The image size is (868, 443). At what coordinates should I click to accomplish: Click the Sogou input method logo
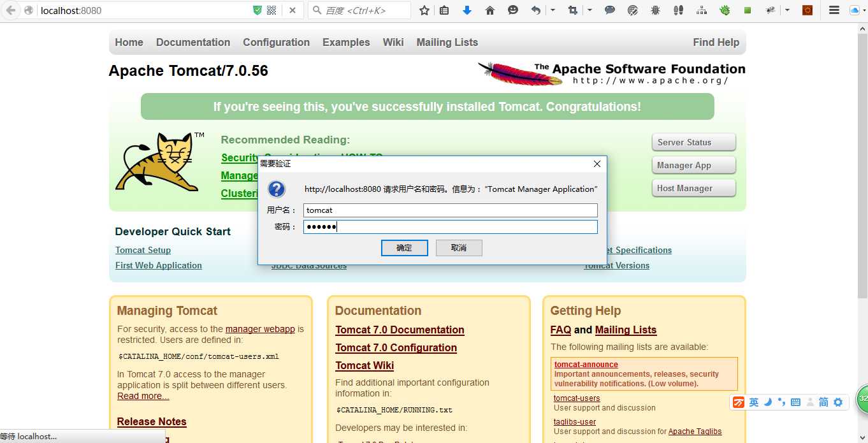pyautogui.click(x=738, y=402)
